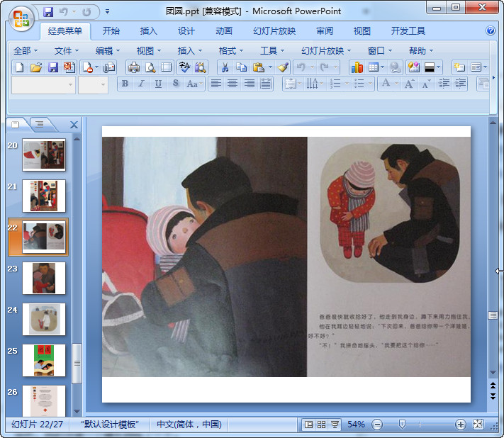
Task: Switch to the 审阅 ribbon tab
Action: (x=325, y=31)
